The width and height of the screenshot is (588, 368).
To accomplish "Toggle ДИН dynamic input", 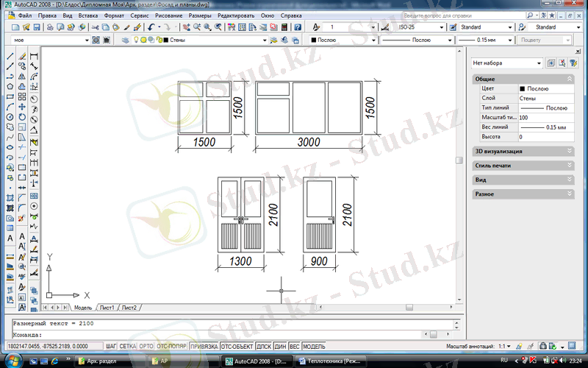I will coord(280,346).
